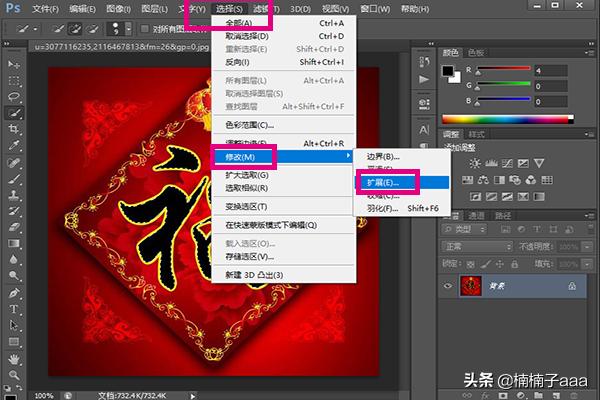Select the Rectangular Marquee tool
This screenshot has height=400, width=600.
(14, 81)
